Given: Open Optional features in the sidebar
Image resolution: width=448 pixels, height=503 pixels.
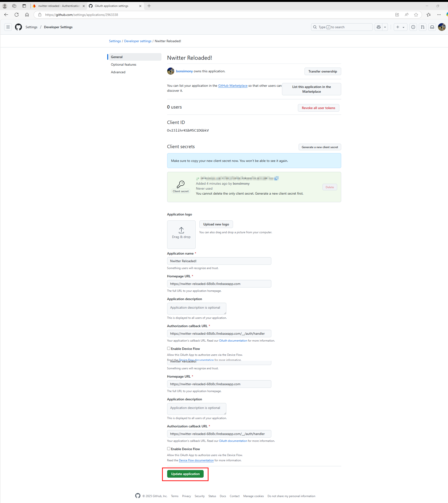Looking at the screenshot, I should tap(124, 64).
